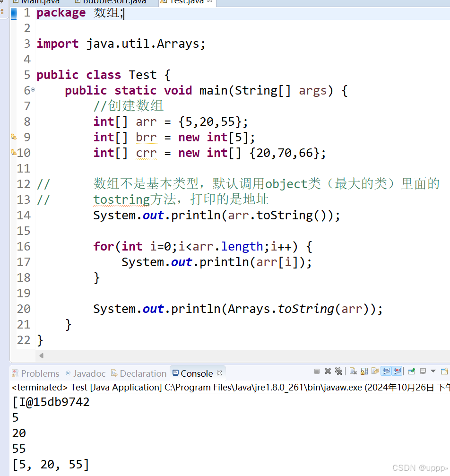This screenshot has height=476, width=450.
Task: Toggle Show Console When Standard Error Changes
Action: click(x=397, y=371)
